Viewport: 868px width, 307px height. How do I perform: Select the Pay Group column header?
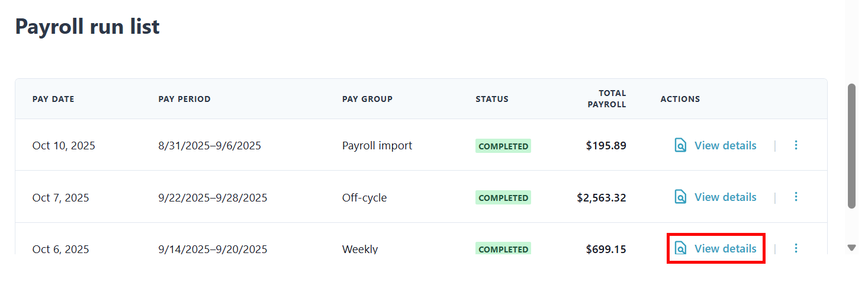pos(367,99)
